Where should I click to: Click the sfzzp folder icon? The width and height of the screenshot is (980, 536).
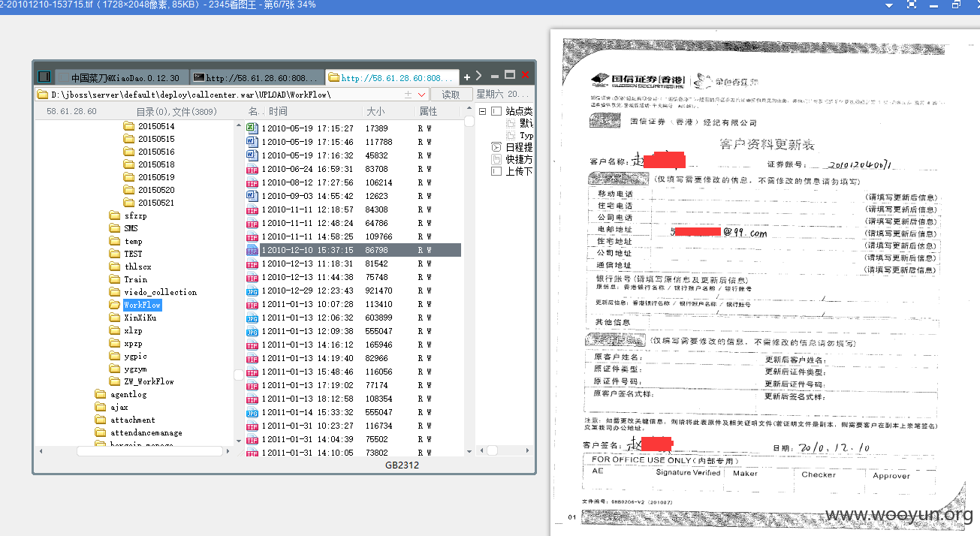click(x=115, y=215)
